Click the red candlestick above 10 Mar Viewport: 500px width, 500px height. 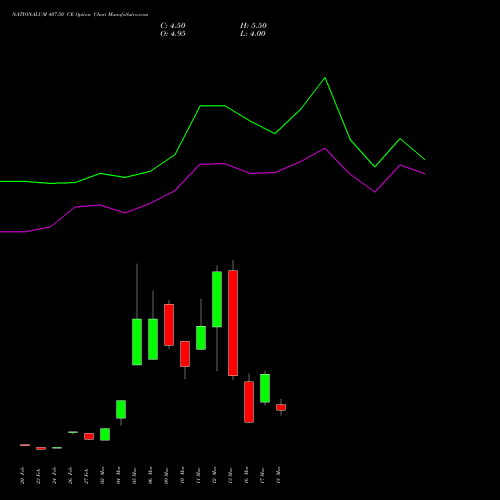185,354
